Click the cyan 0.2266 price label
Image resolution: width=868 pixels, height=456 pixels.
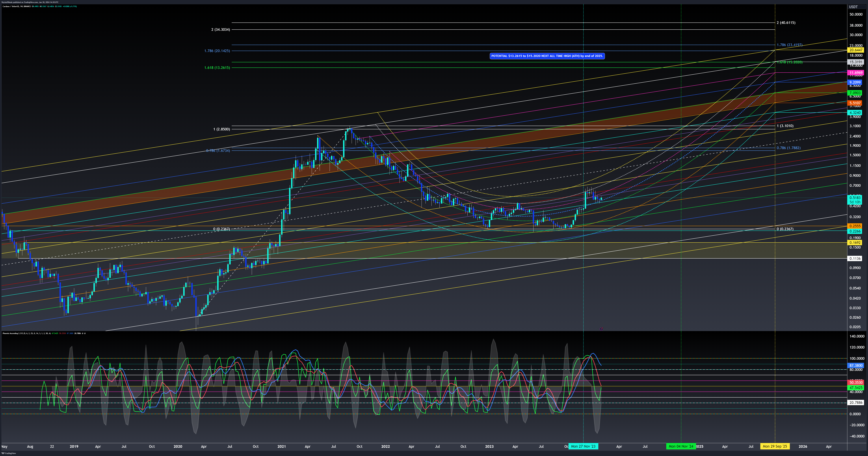coord(855,231)
